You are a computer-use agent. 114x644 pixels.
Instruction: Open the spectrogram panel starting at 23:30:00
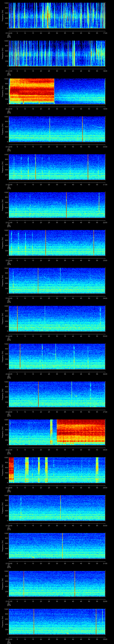coord(57,546)
